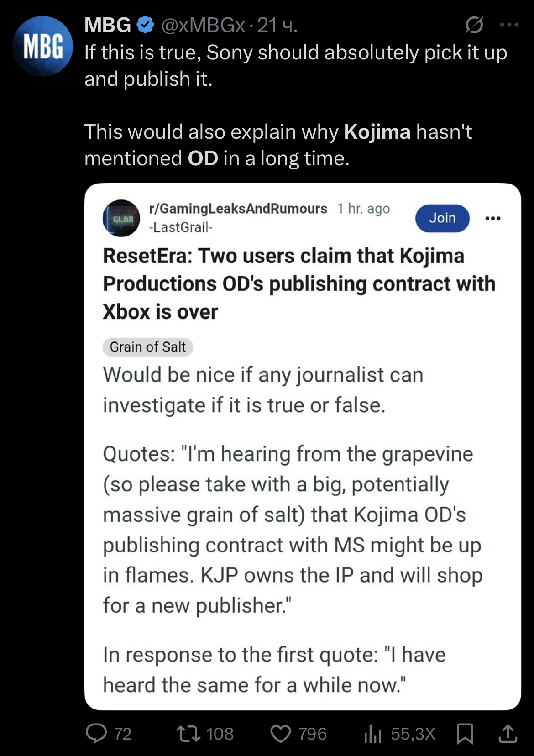
Task: Select the r/GamingLeaksAndRumours subreddit name
Action: tap(238, 209)
